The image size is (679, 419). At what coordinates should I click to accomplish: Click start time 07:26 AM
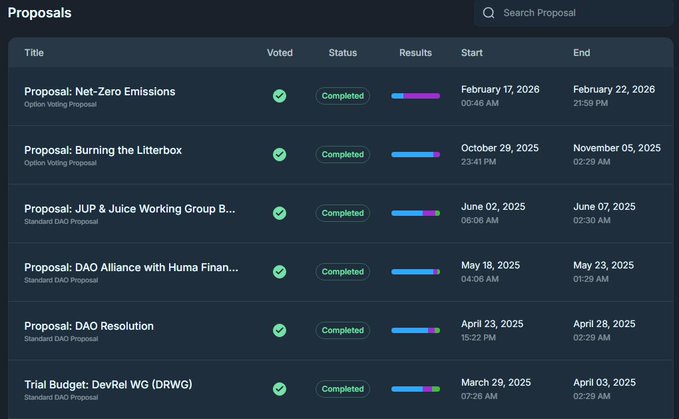pyautogui.click(x=479, y=396)
